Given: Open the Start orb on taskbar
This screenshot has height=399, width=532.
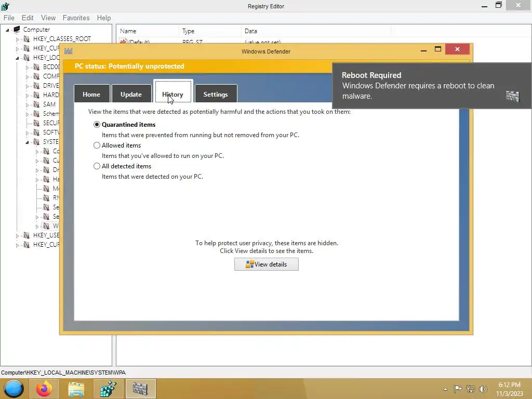Looking at the screenshot, I should click(14, 389).
